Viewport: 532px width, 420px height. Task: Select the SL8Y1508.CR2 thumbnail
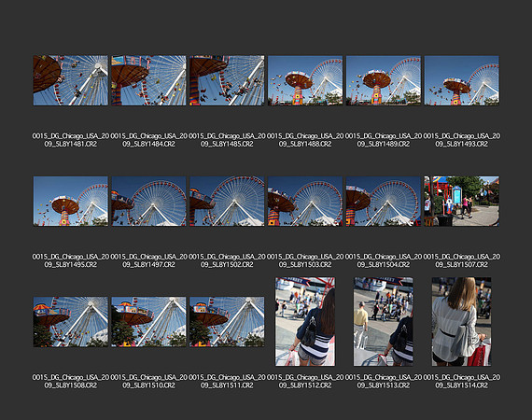tap(71, 322)
